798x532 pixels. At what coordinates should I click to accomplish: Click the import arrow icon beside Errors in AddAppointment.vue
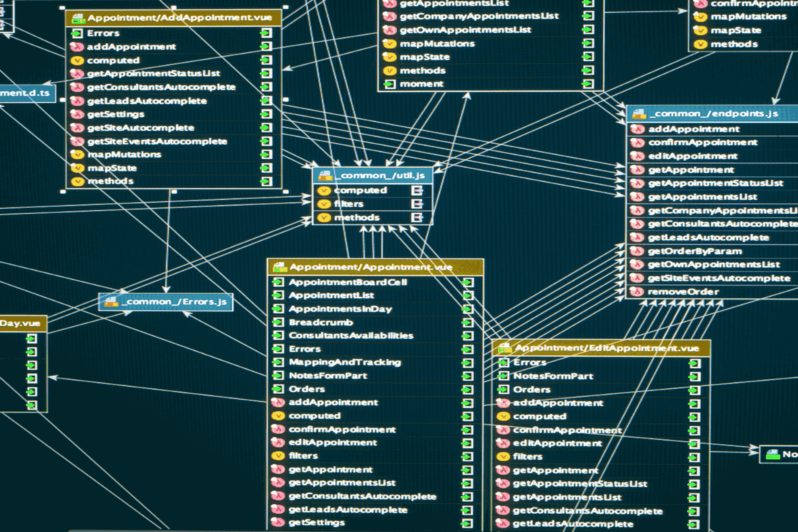click(77, 33)
